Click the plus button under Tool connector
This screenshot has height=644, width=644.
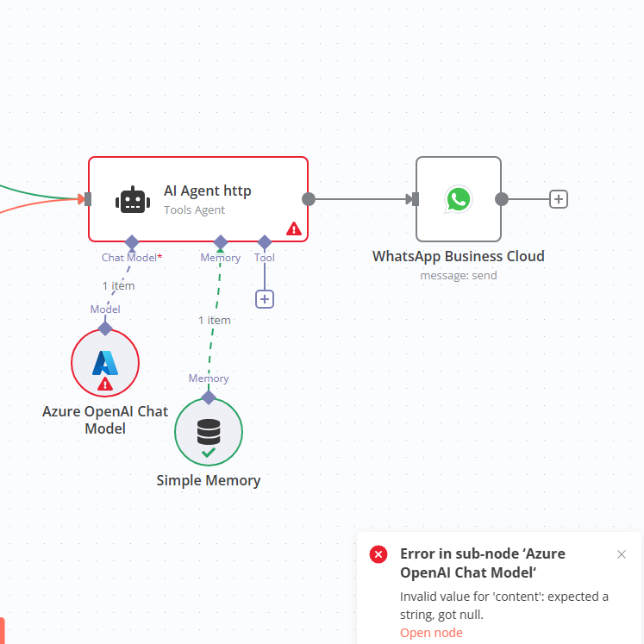pyautogui.click(x=265, y=299)
